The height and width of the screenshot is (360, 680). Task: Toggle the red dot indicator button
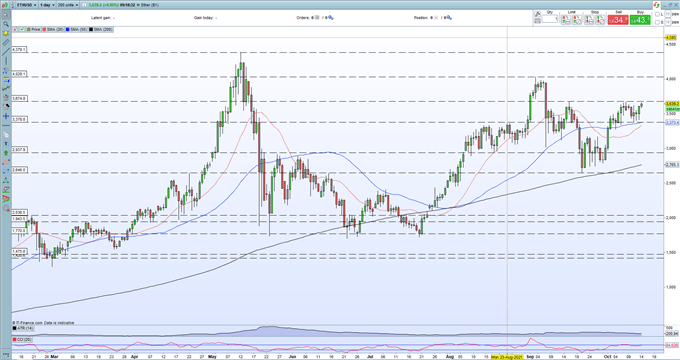(15, 29)
